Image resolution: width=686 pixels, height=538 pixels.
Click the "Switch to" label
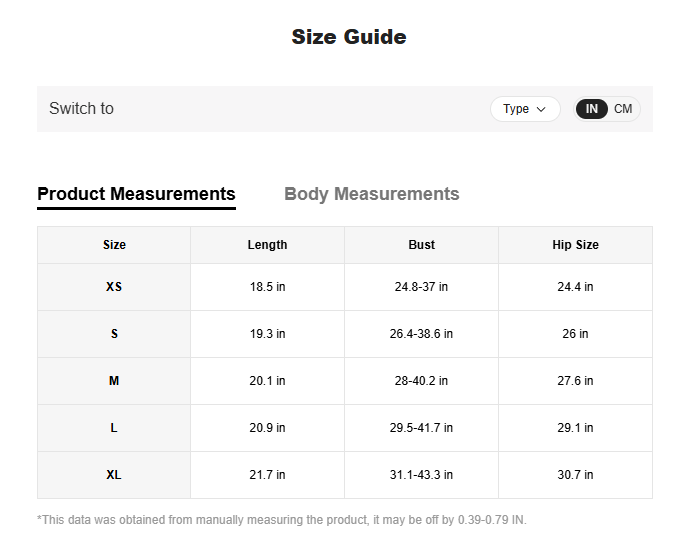click(x=81, y=109)
